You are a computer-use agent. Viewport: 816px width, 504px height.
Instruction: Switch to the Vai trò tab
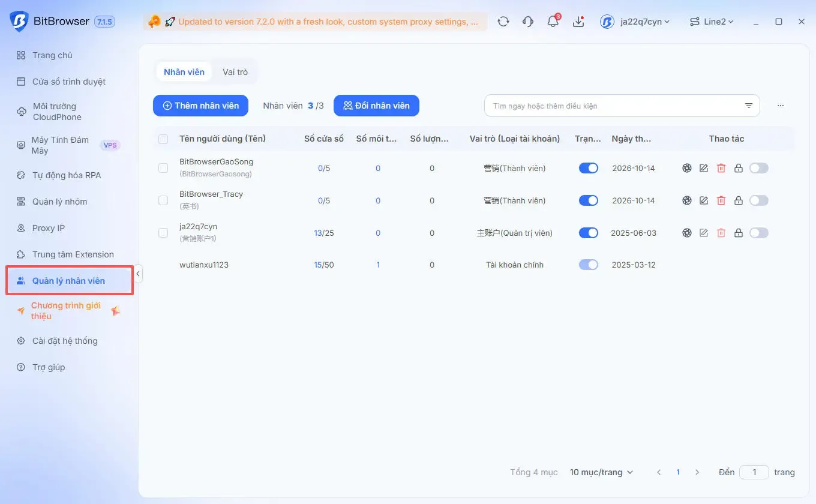[235, 72]
